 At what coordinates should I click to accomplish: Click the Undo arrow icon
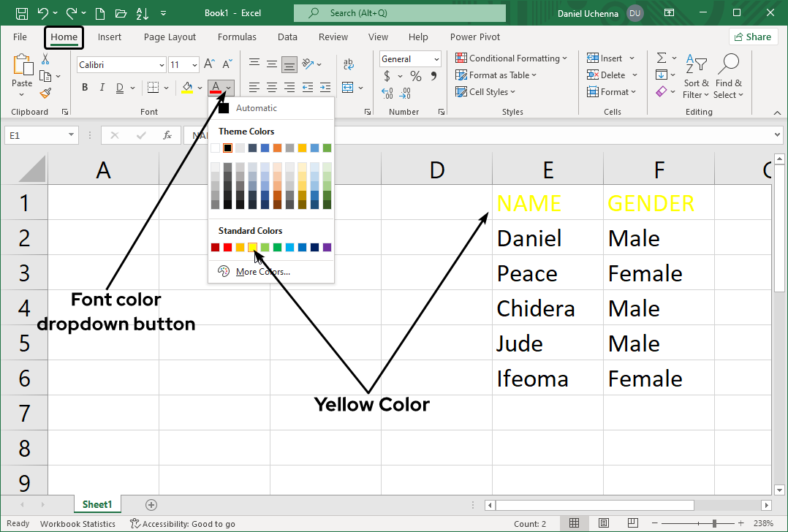(42, 13)
